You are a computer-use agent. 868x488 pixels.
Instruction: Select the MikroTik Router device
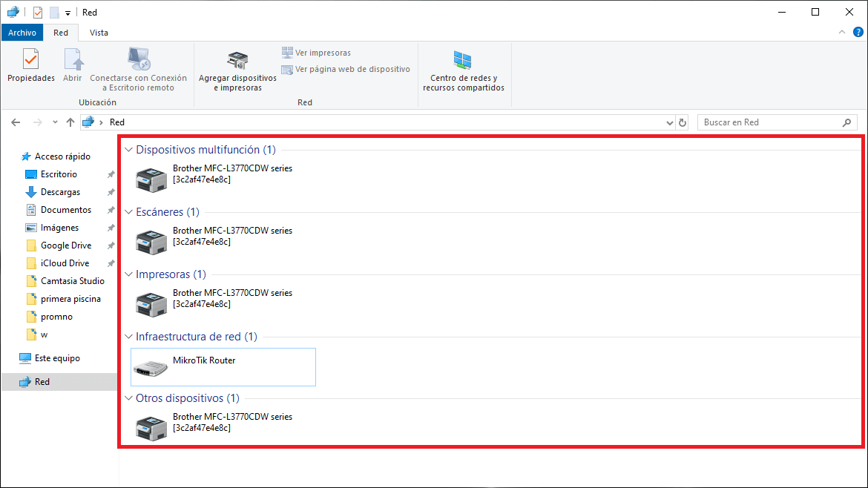[x=223, y=367]
